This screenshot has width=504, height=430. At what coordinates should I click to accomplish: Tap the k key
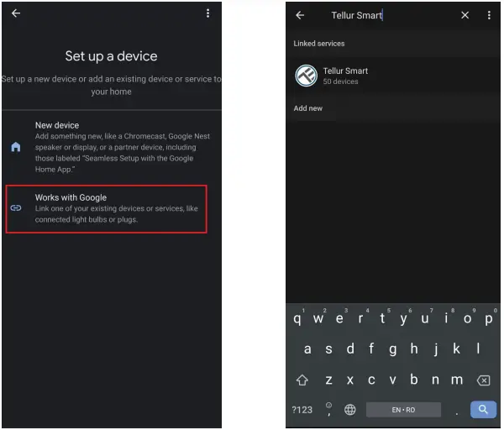pyautogui.click(x=456, y=349)
